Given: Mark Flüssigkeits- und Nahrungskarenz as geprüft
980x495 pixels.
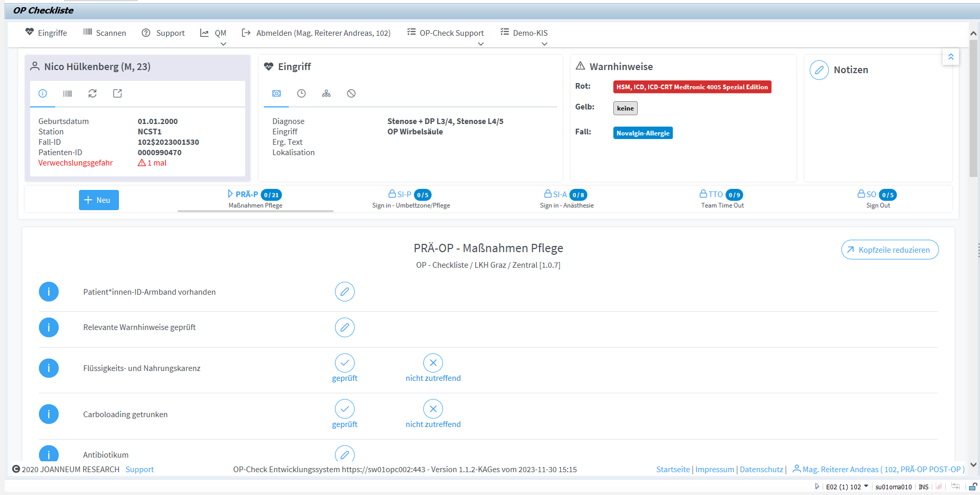Looking at the screenshot, I should (345, 368).
